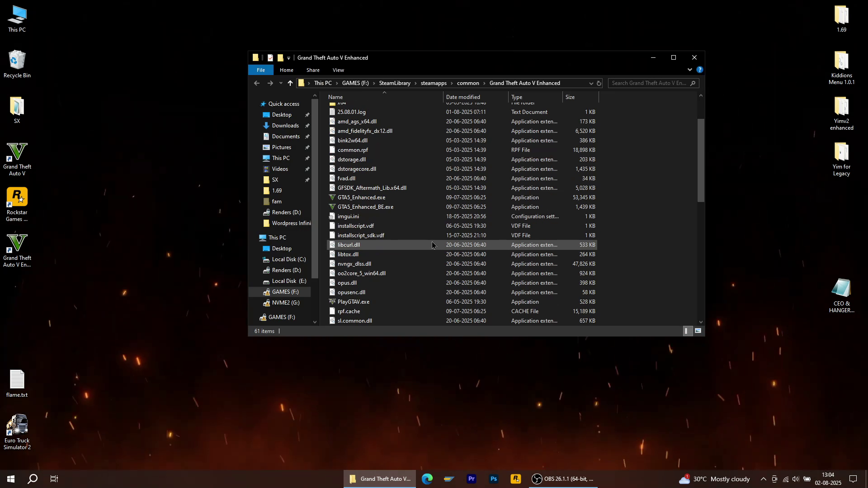Click SteamLibrary in breadcrumb path
Image resolution: width=868 pixels, height=488 pixels.
[395, 83]
